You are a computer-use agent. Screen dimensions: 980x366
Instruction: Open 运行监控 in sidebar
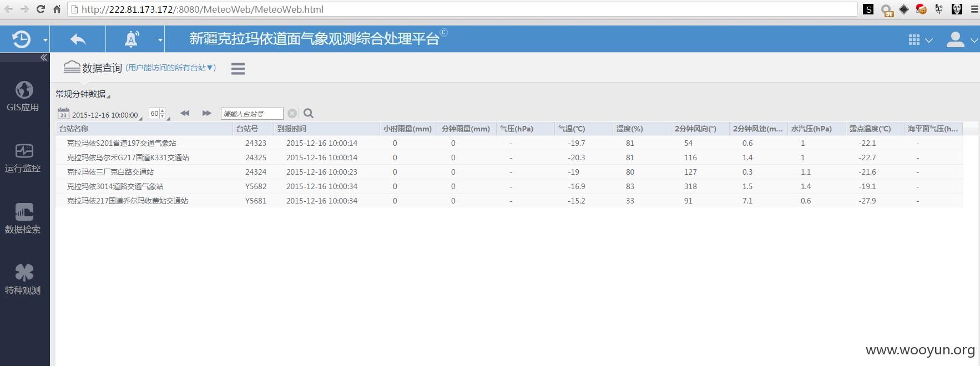point(23,157)
